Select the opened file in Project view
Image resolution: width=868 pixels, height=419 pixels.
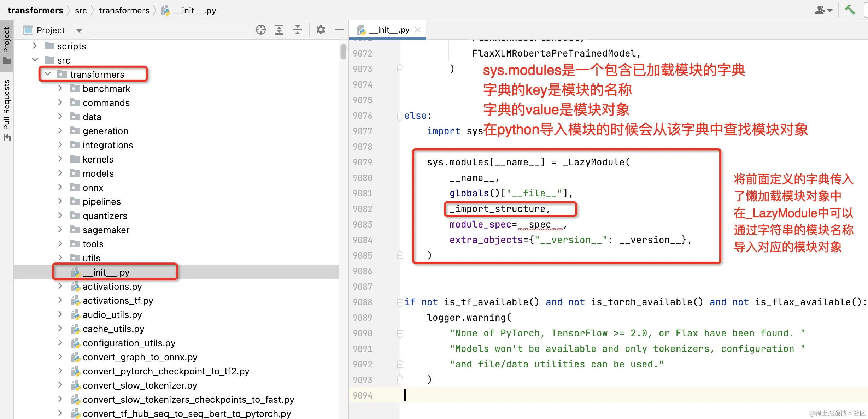coord(261,30)
